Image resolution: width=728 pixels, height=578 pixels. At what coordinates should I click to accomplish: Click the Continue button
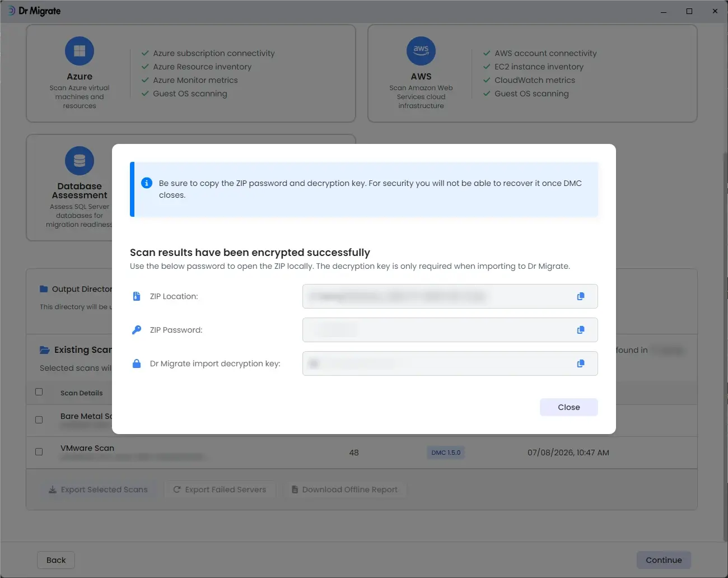click(x=664, y=560)
